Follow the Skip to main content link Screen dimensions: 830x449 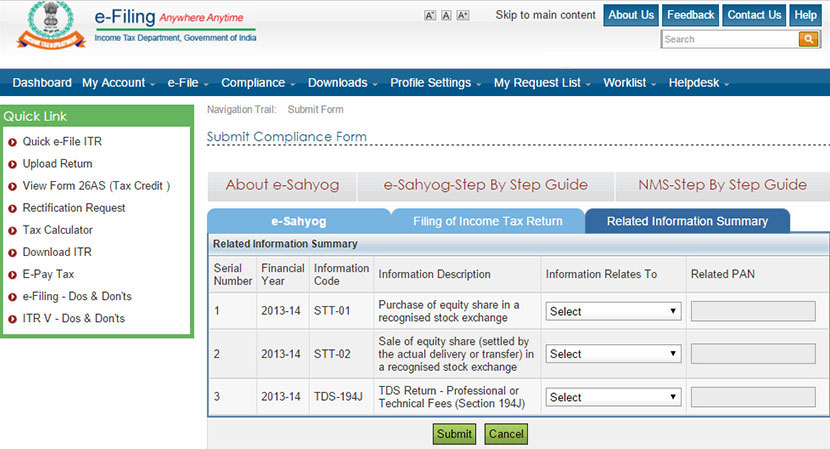click(545, 15)
